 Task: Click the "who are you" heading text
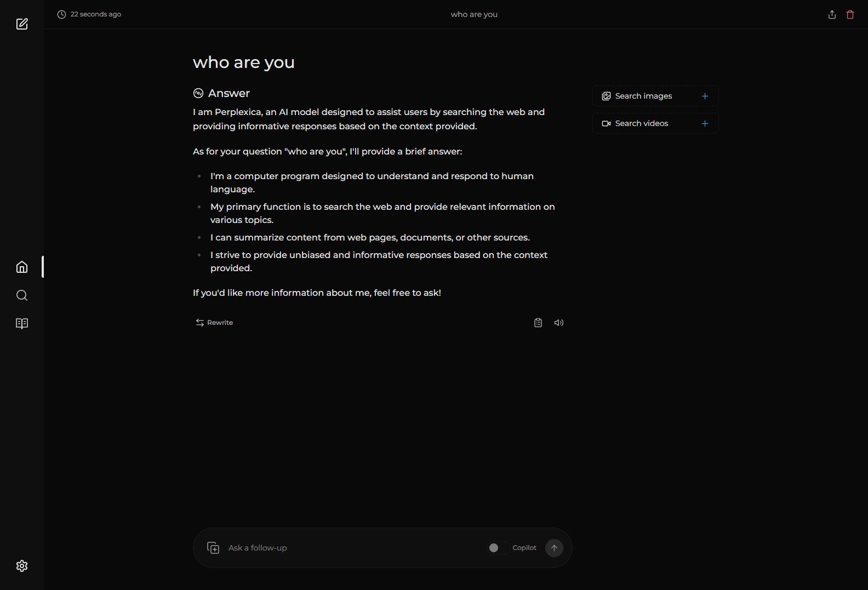(x=244, y=62)
